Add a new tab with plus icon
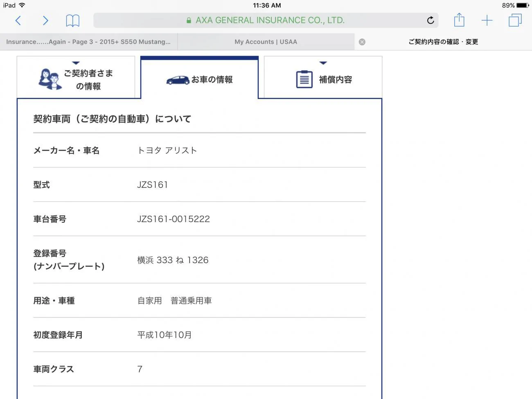The height and width of the screenshot is (399, 532). pos(487,20)
